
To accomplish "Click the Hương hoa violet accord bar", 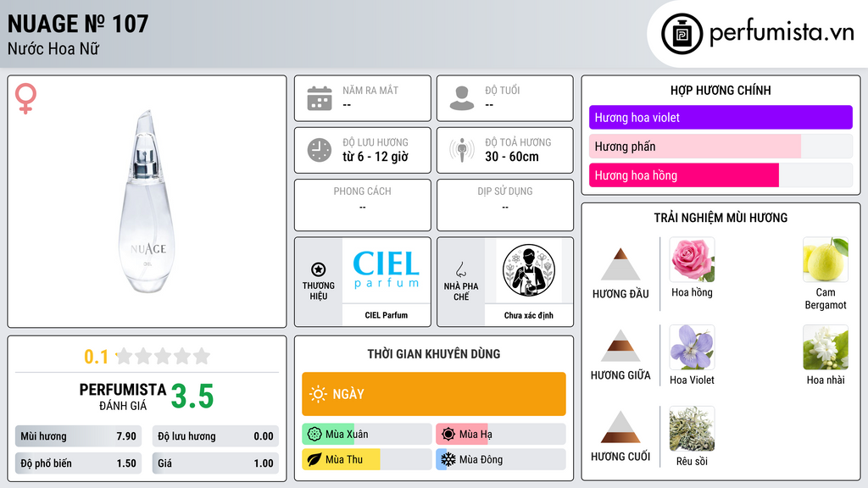I will [721, 117].
